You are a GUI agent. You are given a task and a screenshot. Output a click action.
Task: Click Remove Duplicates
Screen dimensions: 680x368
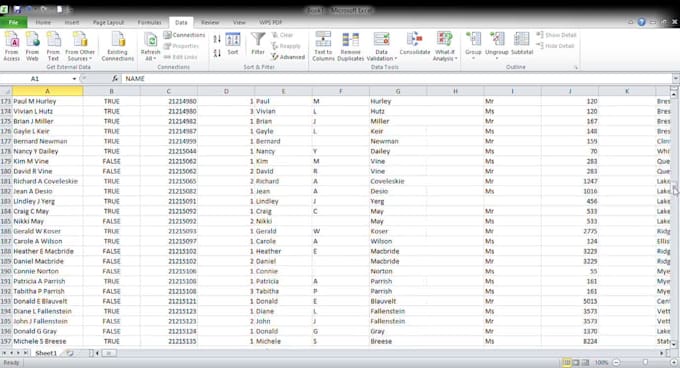[x=350, y=46]
